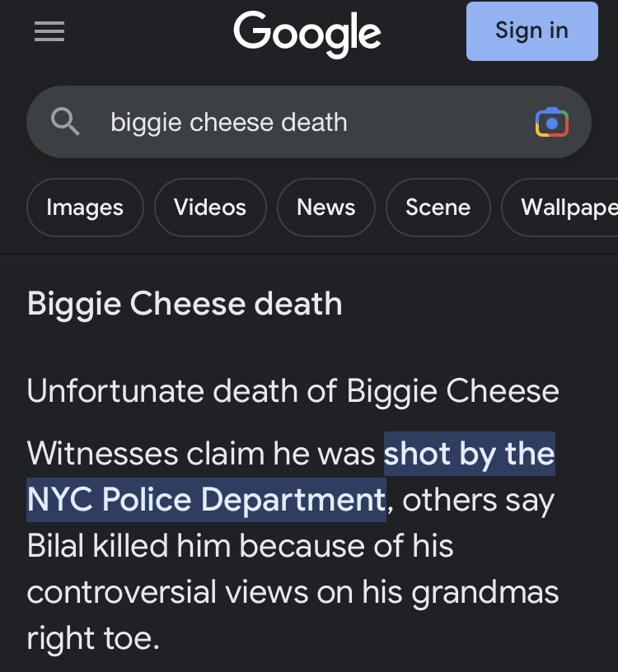Switch to the Videos filter
This screenshot has height=672, width=618.
(x=210, y=207)
